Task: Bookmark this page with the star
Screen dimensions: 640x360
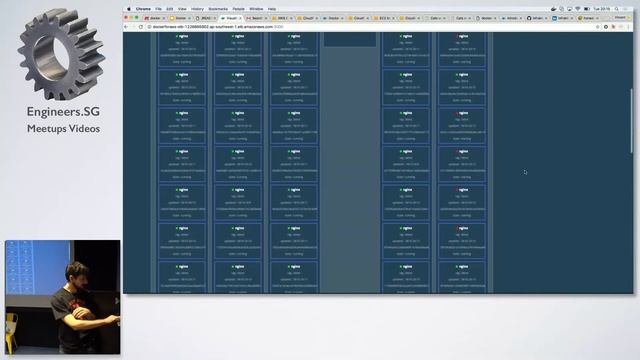Action: tap(598, 27)
